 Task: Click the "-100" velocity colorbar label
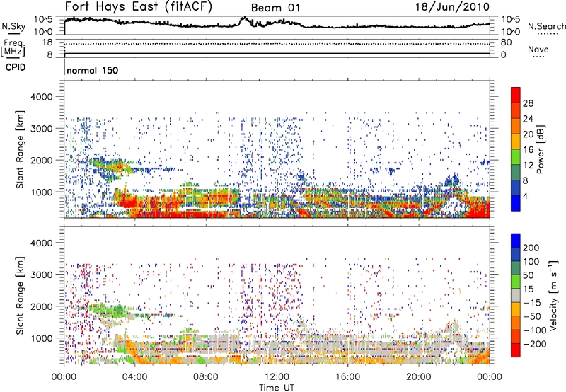pyautogui.click(x=535, y=330)
